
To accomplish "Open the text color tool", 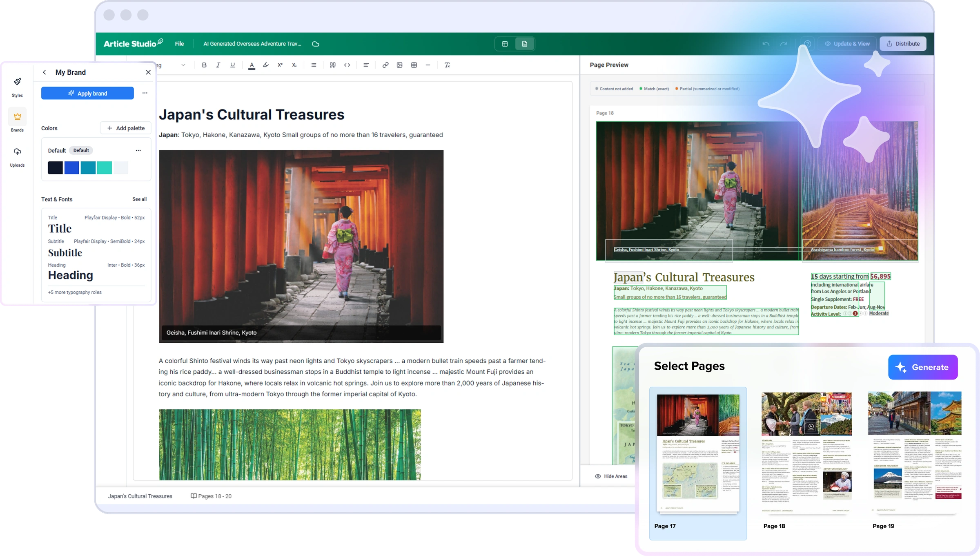I will click(252, 65).
